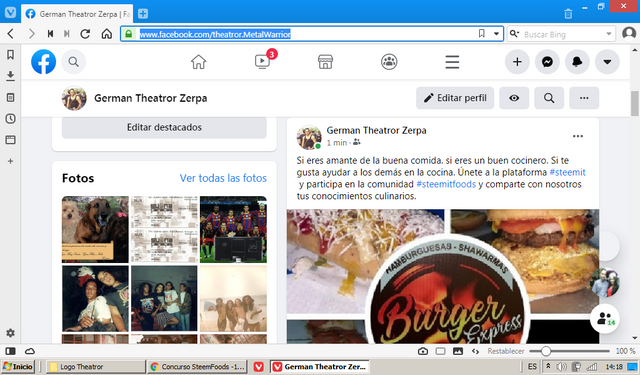Viewport: 640px width, 375px height.
Task: Adjust the page zoom slider
Action: 569,351
